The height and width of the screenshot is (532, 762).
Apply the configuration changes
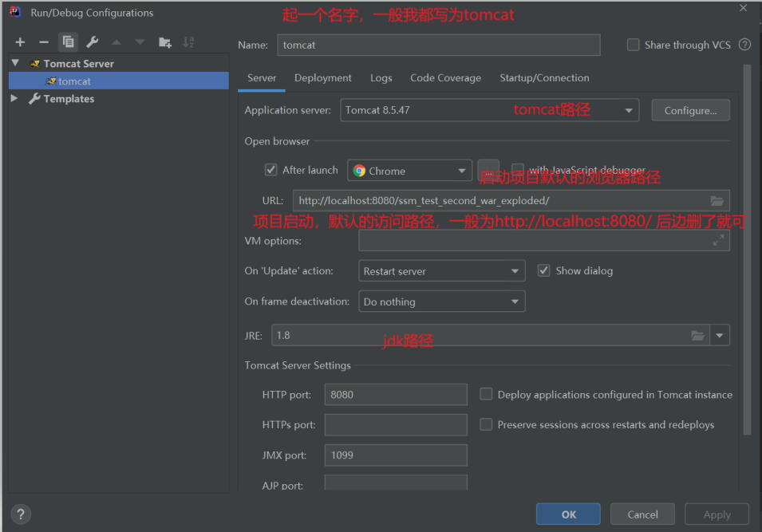pos(716,514)
